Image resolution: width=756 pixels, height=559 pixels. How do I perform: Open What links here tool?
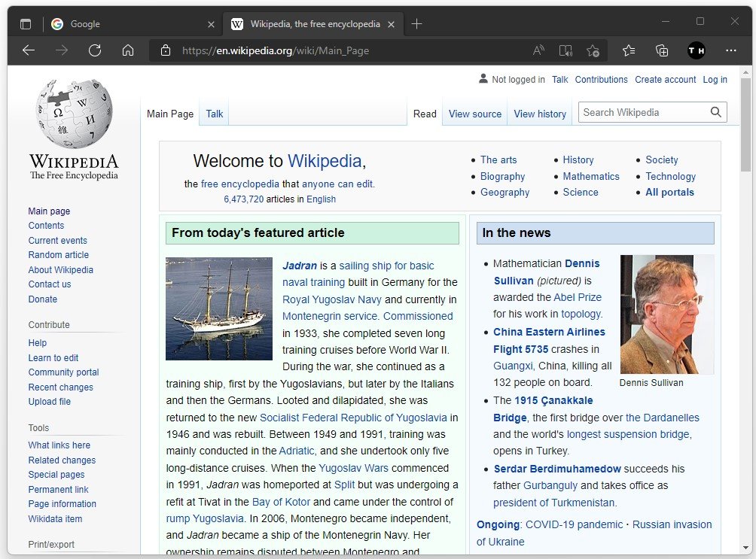(x=59, y=445)
